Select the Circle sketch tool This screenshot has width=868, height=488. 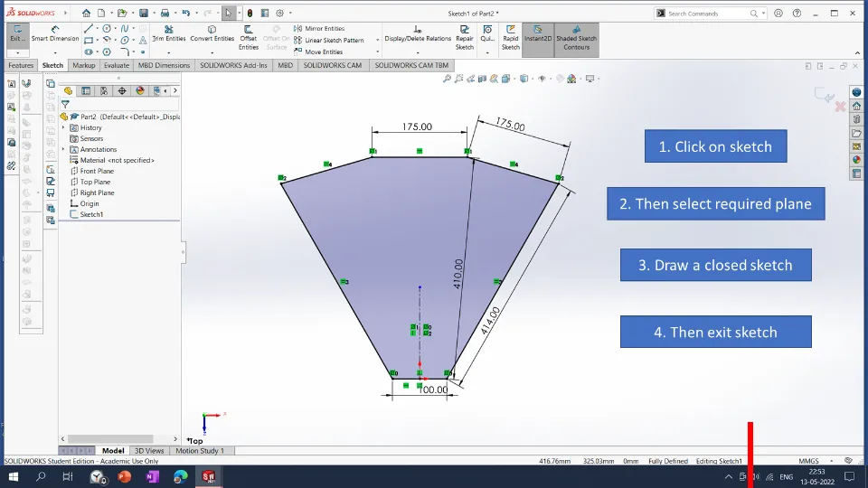point(107,29)
